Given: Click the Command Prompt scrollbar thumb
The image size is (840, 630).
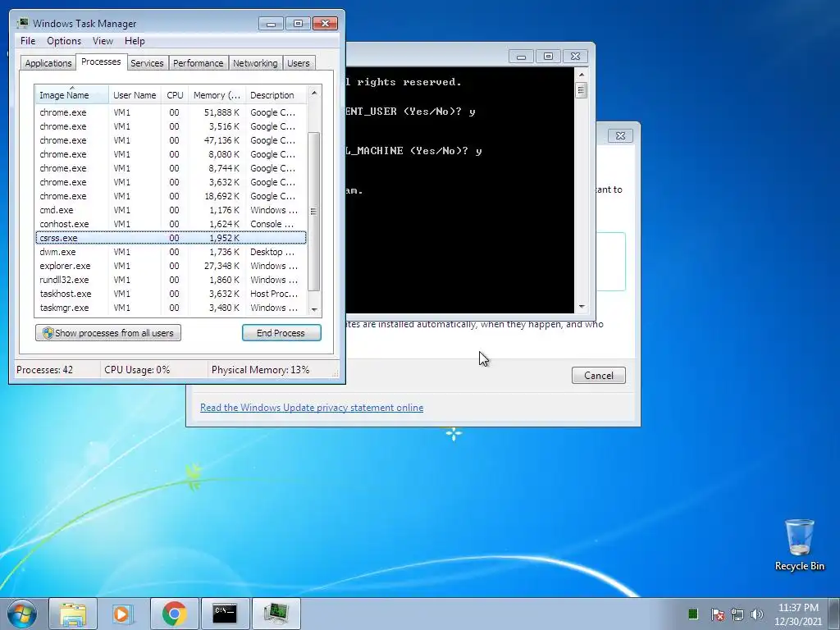Looking at the screenshot, I should point(582,90).
